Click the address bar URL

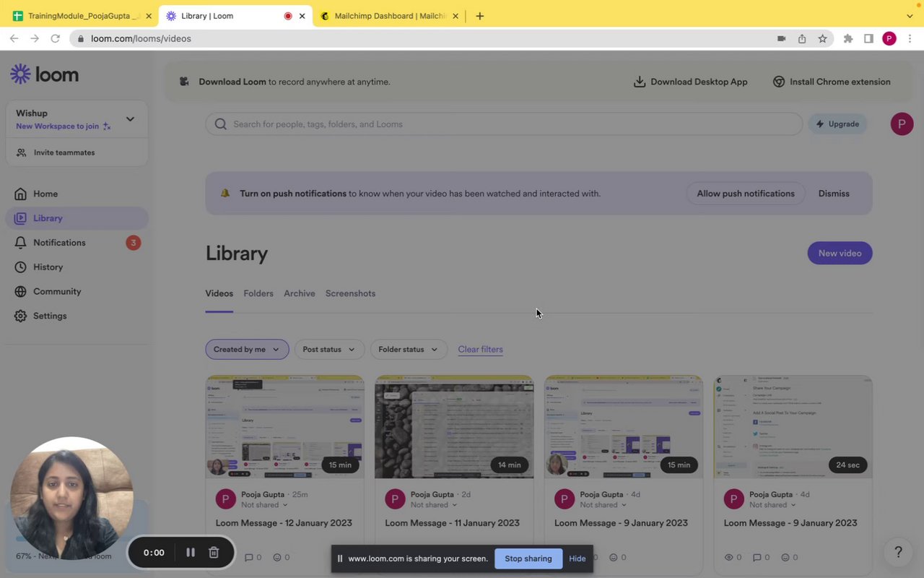tap(141, 38)
